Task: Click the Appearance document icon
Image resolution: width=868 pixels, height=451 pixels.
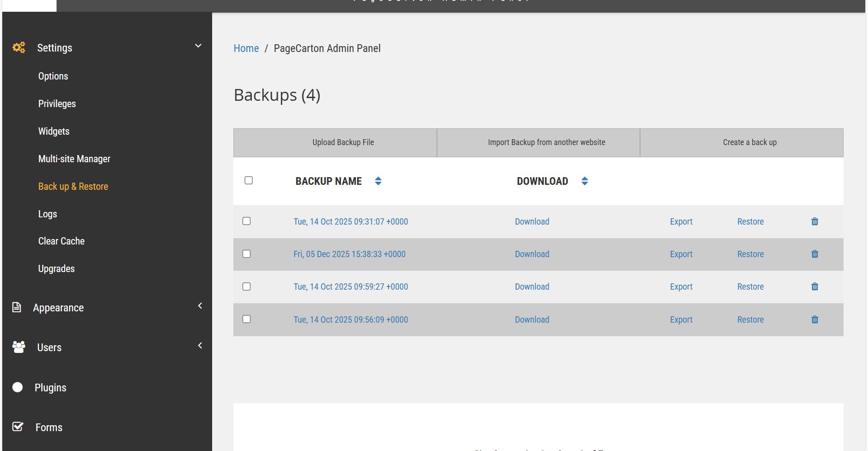Action: tap(17, 307)
